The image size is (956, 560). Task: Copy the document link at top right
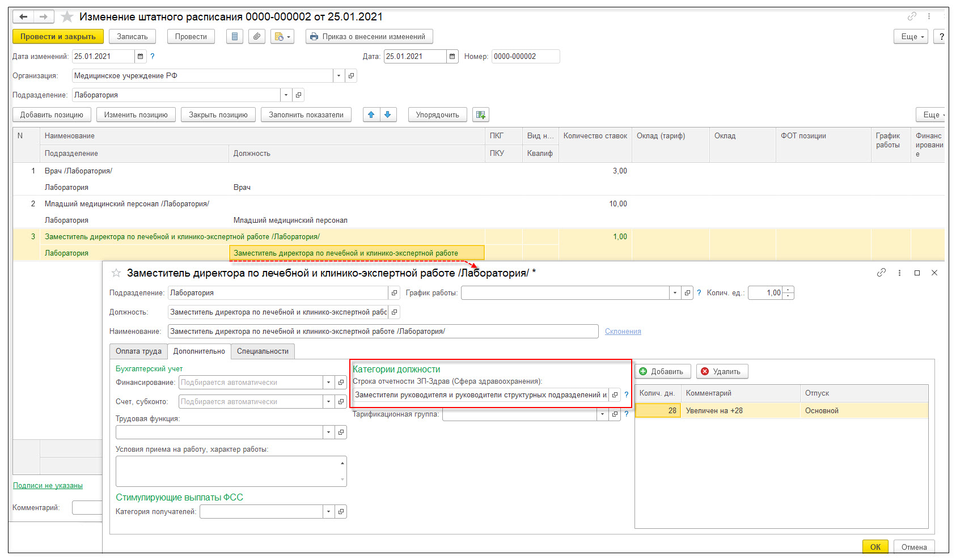pos(912,16)
